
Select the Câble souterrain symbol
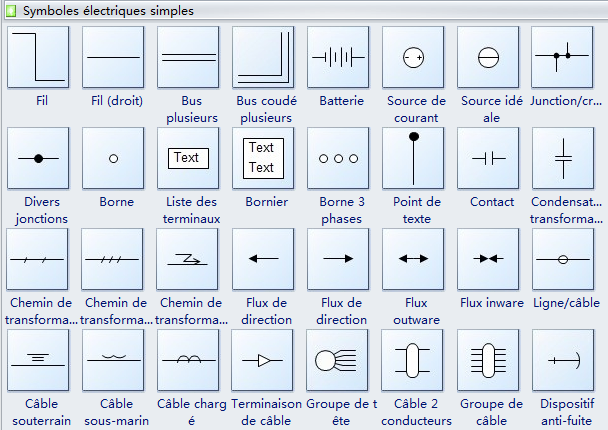38,360
